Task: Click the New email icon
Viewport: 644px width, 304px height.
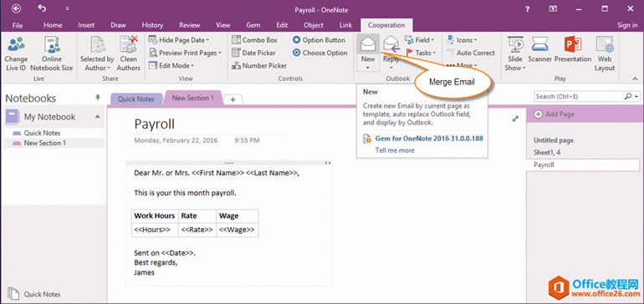Action: click(x=368, y=44)
